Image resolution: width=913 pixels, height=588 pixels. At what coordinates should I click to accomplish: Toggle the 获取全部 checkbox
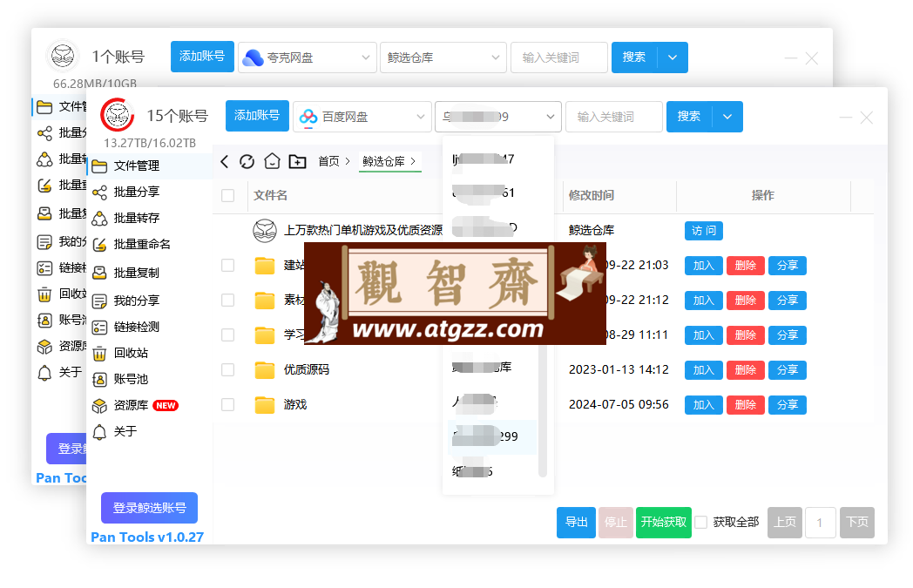[x=701, y=522]
